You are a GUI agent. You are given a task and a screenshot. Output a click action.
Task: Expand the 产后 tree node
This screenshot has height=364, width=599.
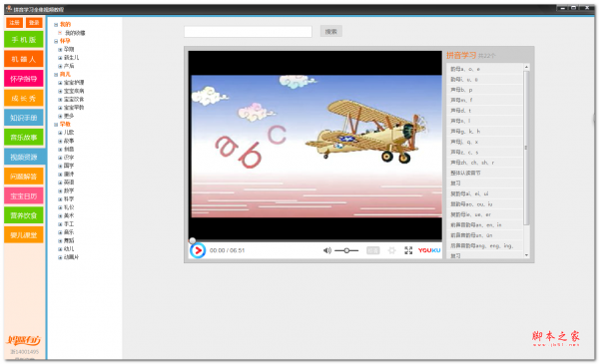tap(60, 66)
